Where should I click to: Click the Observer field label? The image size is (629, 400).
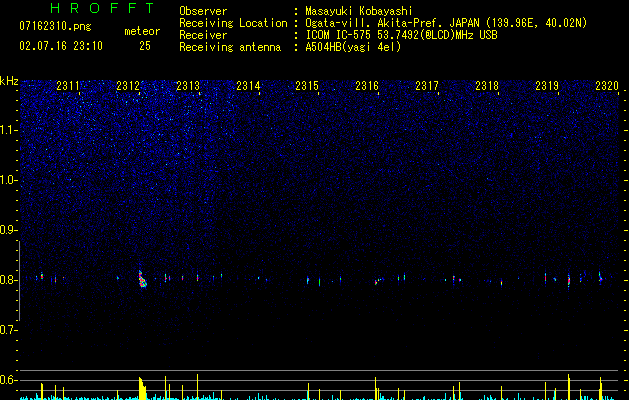pos(203,11)
